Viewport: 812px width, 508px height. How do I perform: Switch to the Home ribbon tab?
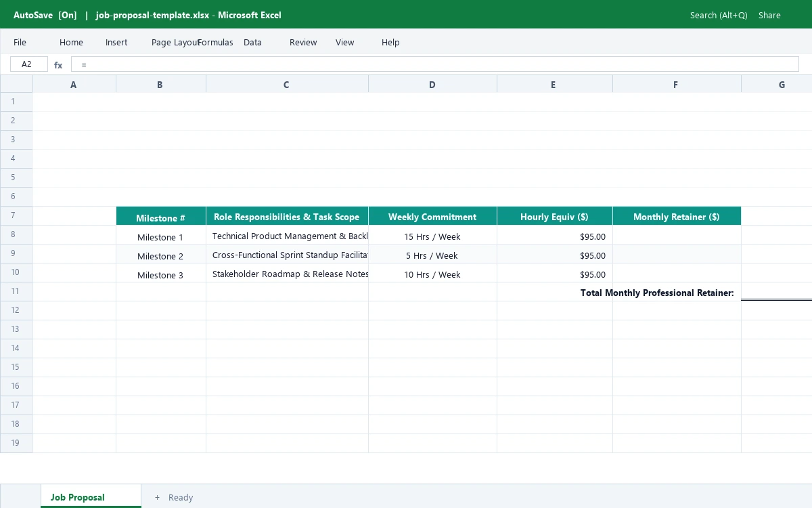point(71,42)
